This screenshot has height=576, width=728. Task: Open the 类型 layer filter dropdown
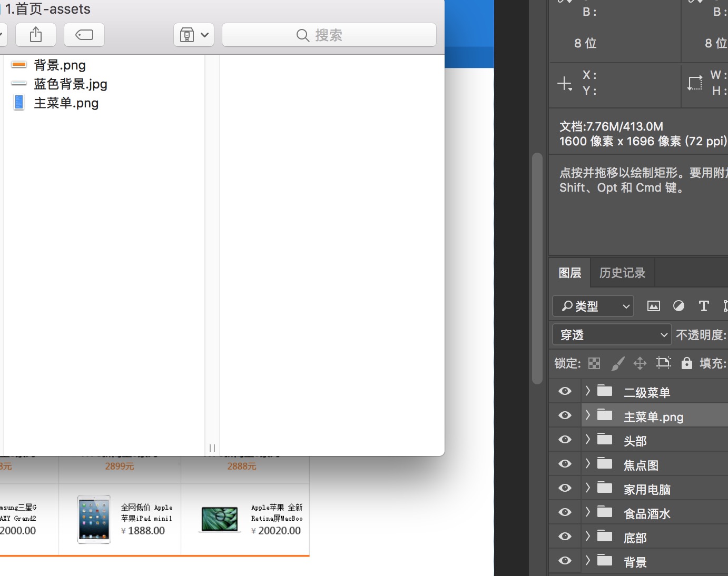[x=593, y=306]
